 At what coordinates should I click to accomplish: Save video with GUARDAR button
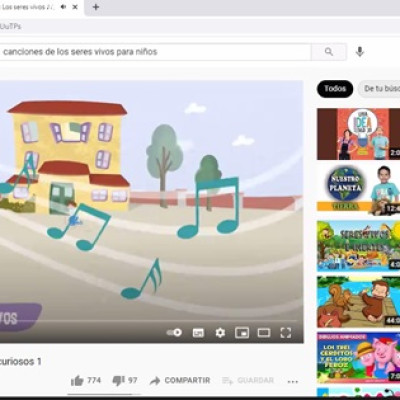pyautogui.click(x=248, y=380)
